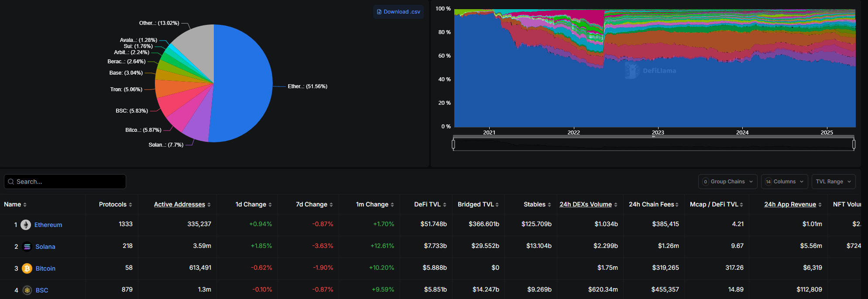Click the Solana chain logo icon
This screenshot has height=299, width=868.
(27, 247)
